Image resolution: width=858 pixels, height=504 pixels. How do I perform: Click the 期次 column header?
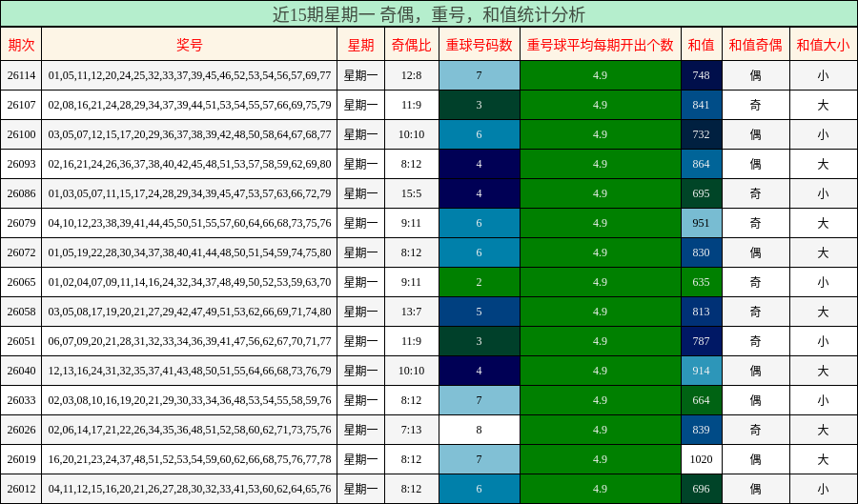pyautogui.click(x=21, y=45)
